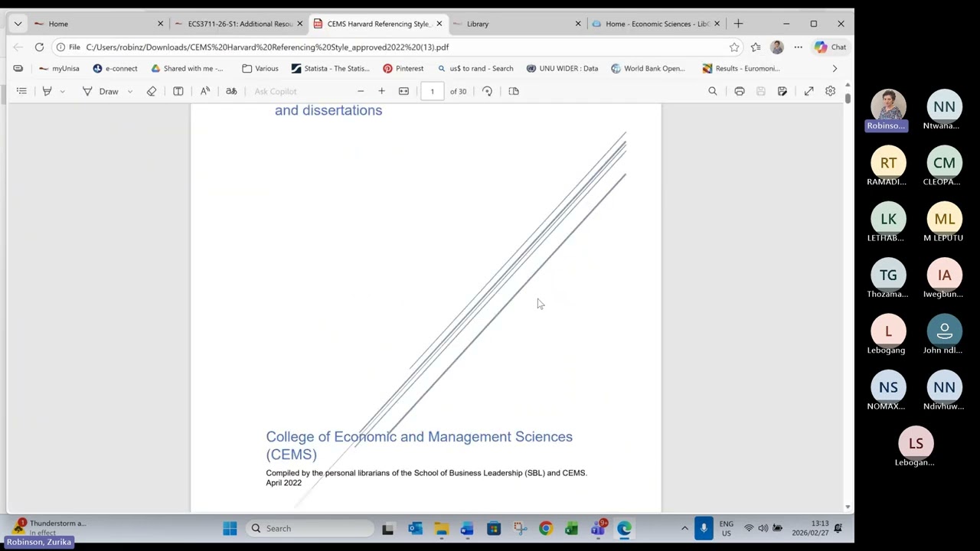Open PDF viewer settings gear
The image size is (980, 551).
click(830, 91)
